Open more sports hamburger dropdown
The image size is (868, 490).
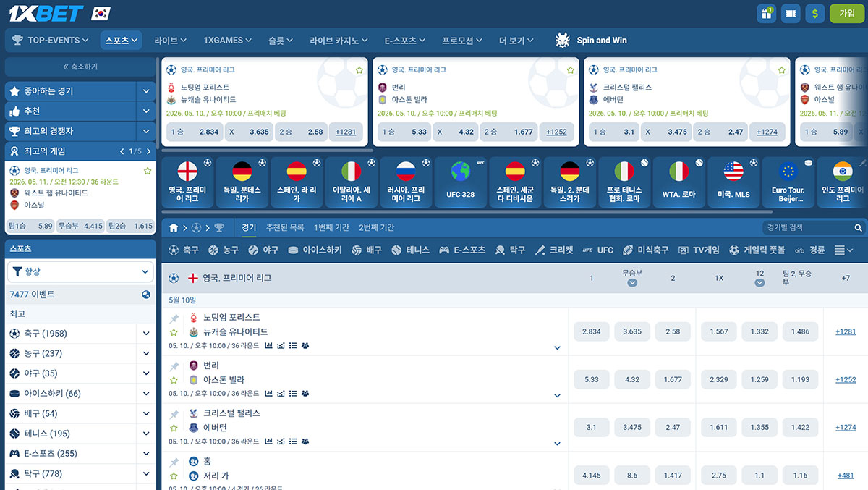tap(844, 250)
